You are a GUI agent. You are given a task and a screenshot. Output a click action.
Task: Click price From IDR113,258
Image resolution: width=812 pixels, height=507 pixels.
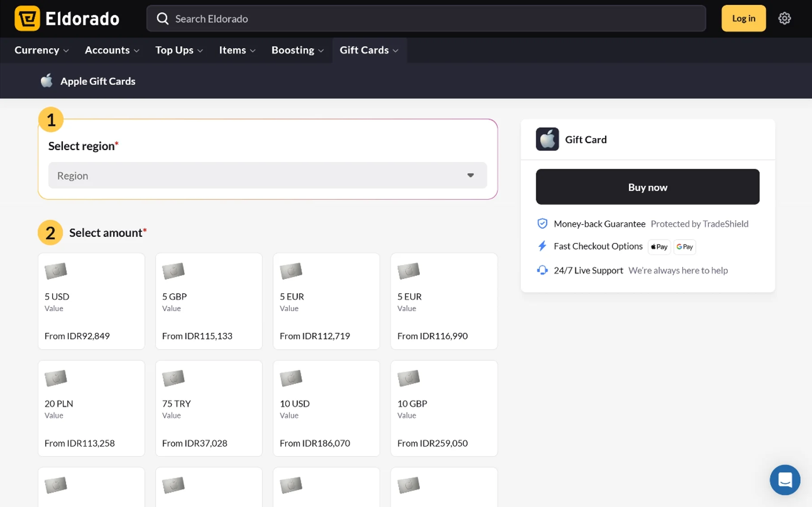80,443
